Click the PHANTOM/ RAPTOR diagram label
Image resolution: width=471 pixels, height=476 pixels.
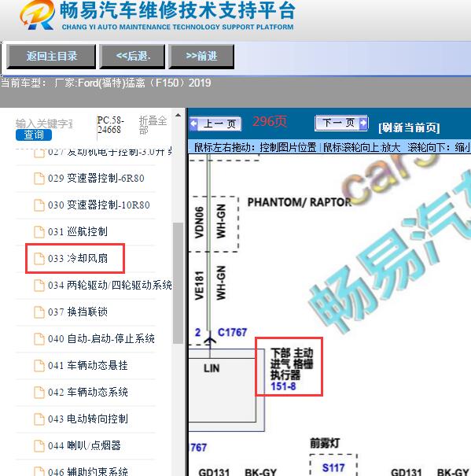(300, 202)
